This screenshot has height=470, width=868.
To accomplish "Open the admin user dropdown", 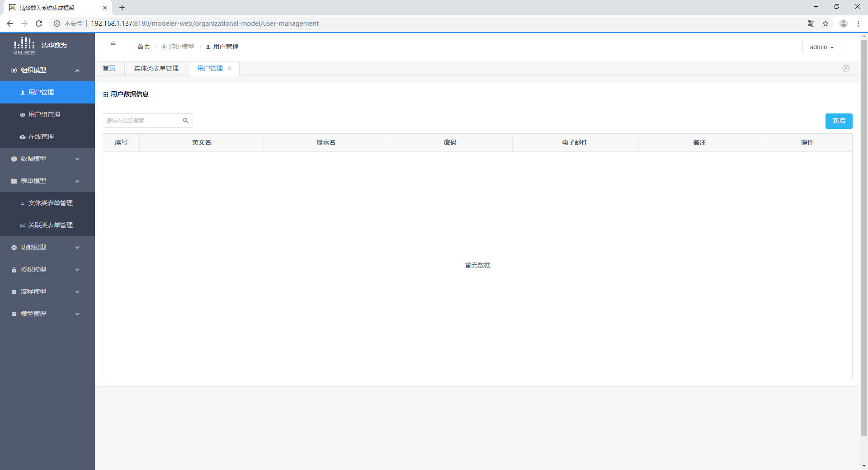I will [822, 47].
